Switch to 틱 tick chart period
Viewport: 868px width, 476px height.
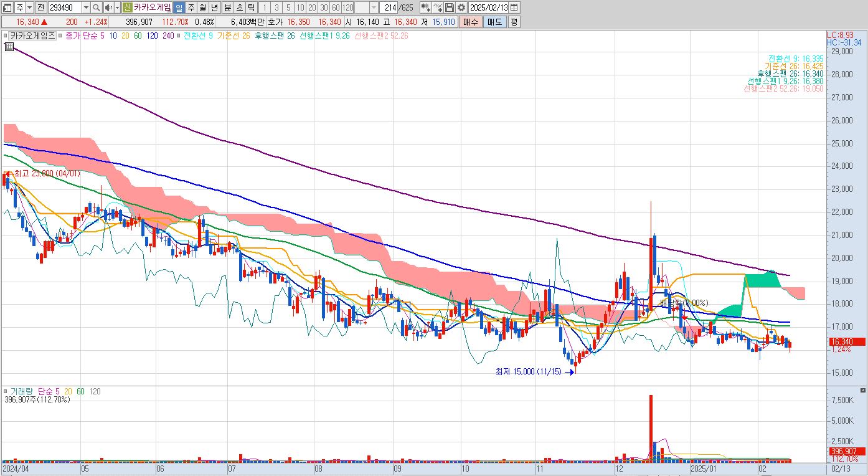pyautogui.click(x=250, y=7)
